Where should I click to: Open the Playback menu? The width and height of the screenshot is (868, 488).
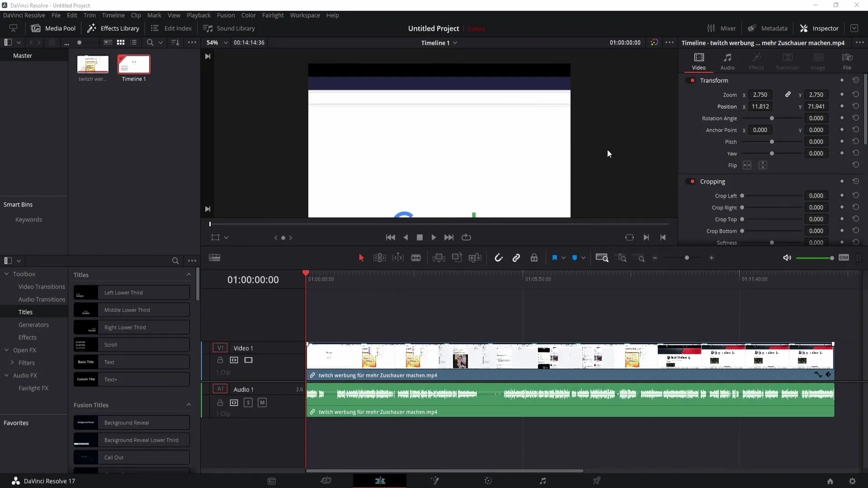[198, 15]
